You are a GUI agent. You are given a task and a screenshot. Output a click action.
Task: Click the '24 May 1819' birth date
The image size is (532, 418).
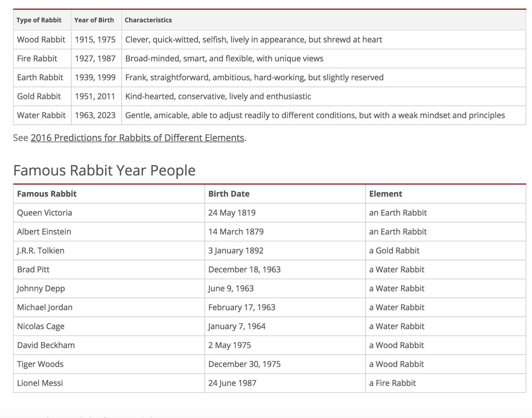coord(232,213)
